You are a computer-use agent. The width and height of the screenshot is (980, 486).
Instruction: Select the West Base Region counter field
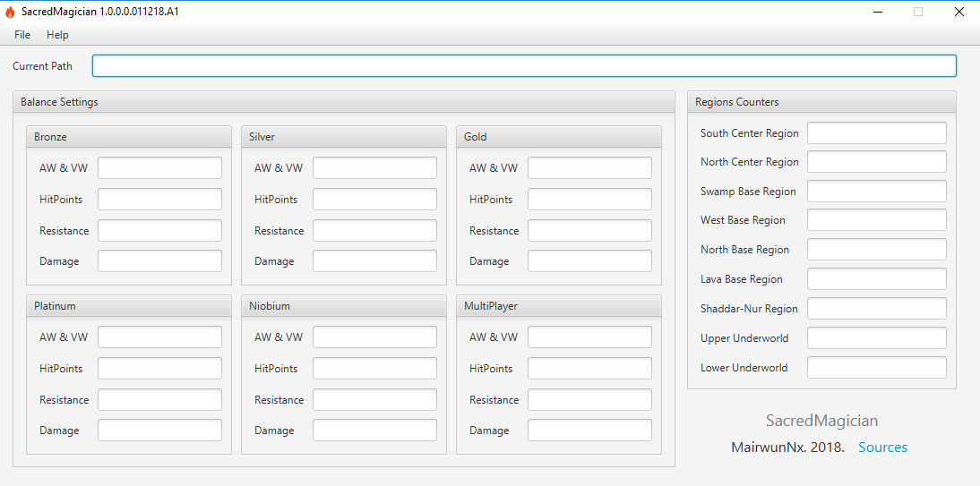tap(877, 220)
